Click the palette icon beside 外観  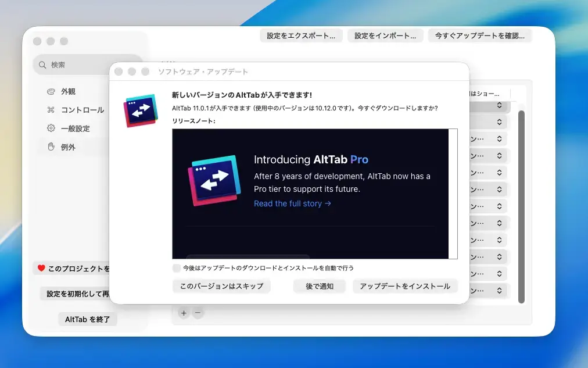tap(51, 91)
